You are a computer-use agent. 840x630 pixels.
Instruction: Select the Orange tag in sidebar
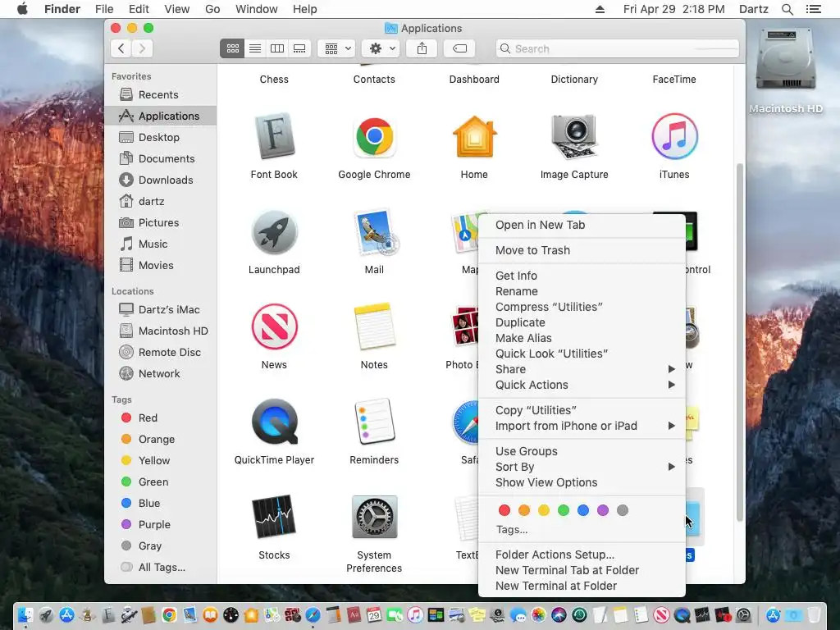coord(161,440)
